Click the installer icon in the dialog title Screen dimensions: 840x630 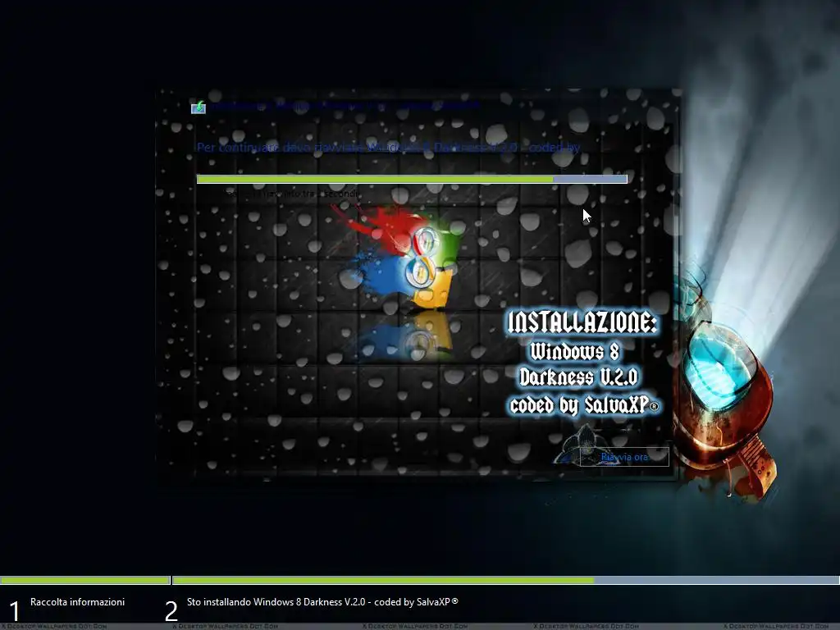click(199, 107)
